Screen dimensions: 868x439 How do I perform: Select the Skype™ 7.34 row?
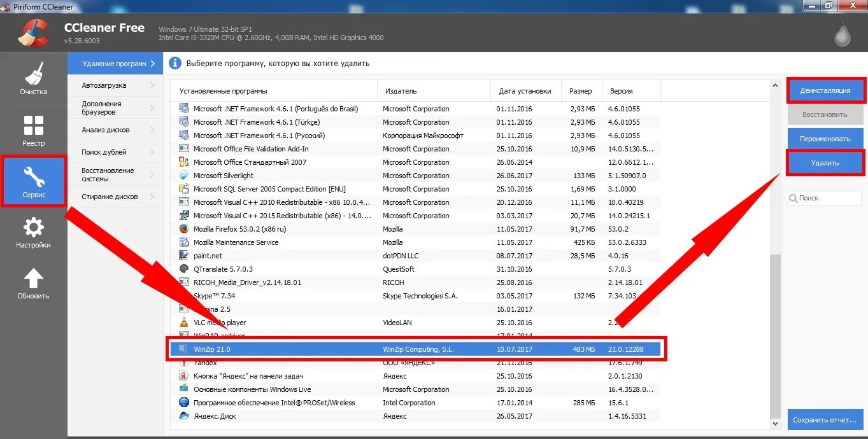(416, 296)
